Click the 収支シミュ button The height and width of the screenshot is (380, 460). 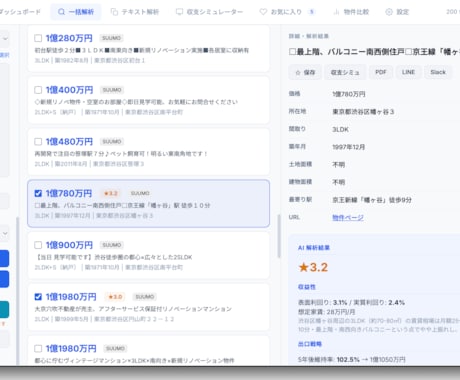point(345,72)
